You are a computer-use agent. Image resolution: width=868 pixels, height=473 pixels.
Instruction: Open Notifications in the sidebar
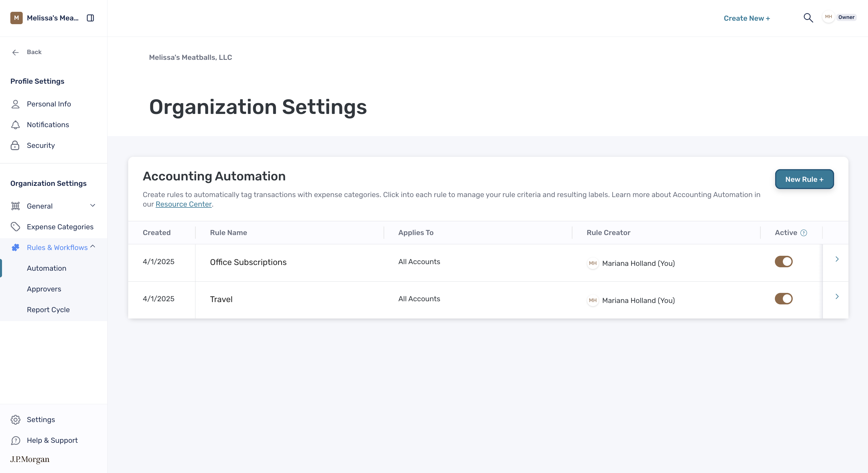[x=48, y=125]
